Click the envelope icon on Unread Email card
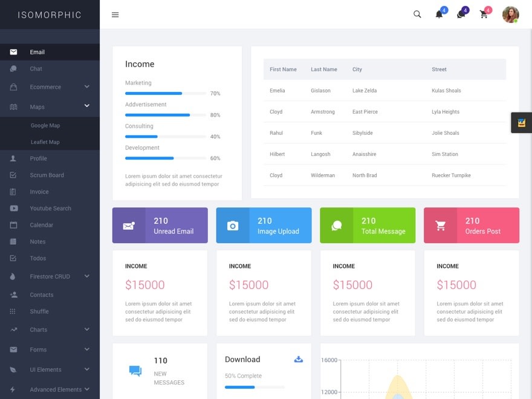This screenshot has width=532, height=399. (129, 225)
